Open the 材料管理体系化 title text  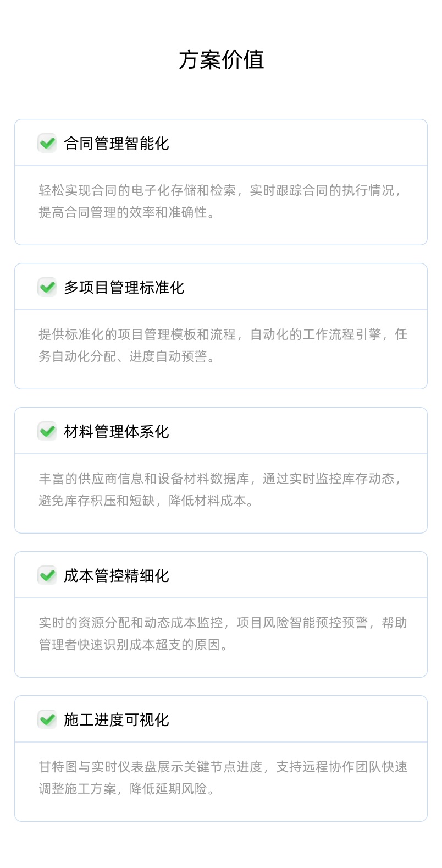click(x=117, y=432)
